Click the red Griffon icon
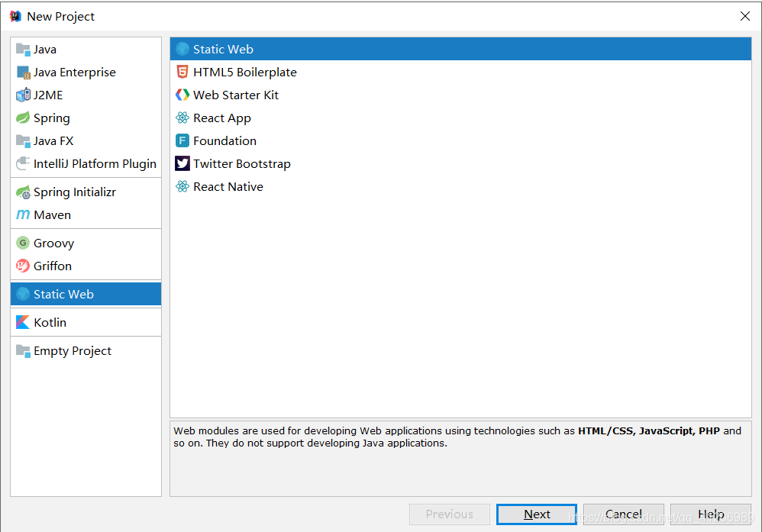This screenshot has width=762, height=532. pyautogui.click(x=23, y=266)
